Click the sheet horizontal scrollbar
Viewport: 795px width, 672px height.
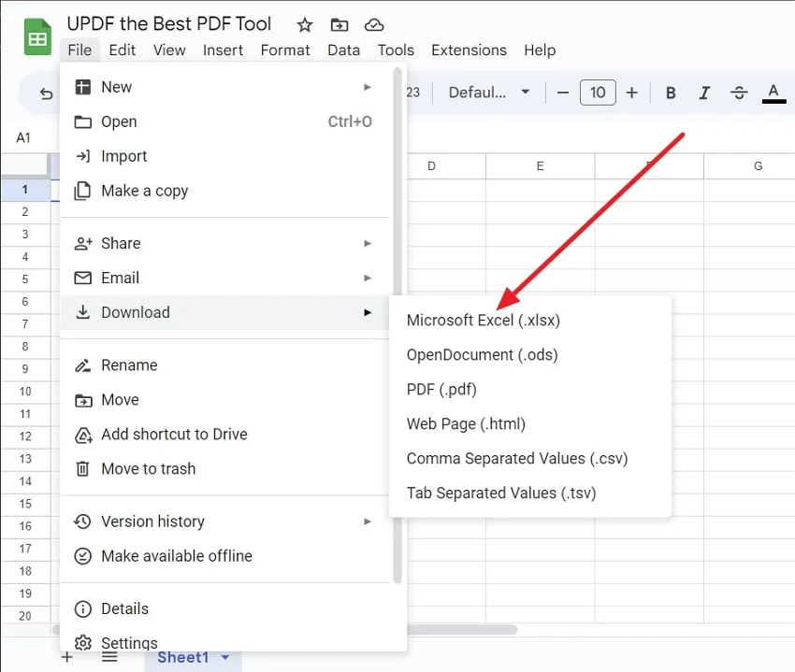(x=462, y=629)
